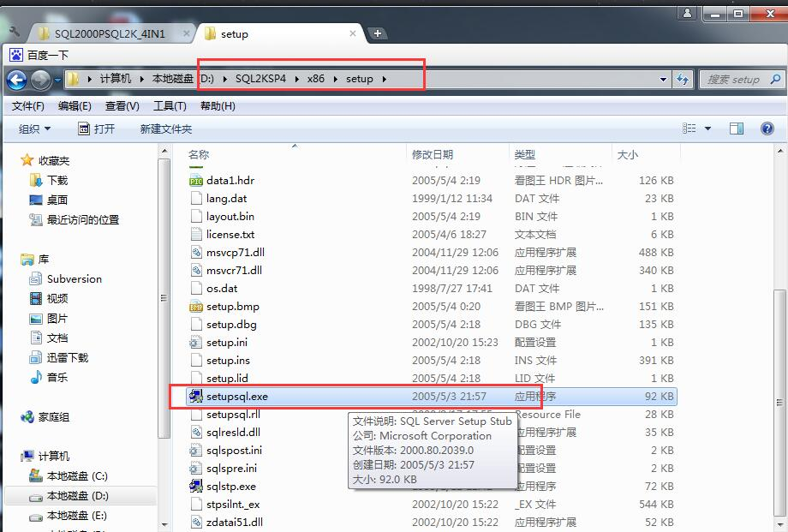The image size is (788, 532).
Task: Click navigation pane scroll up arrow
Action: point(164,151)
